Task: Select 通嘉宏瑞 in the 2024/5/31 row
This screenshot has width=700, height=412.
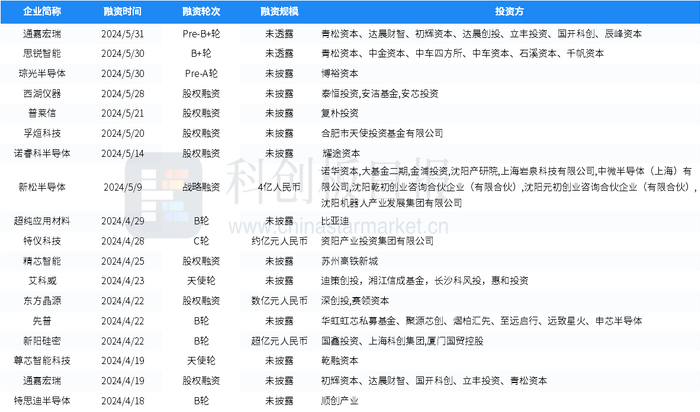Action: pyautogui.click(x=42, y=33)
